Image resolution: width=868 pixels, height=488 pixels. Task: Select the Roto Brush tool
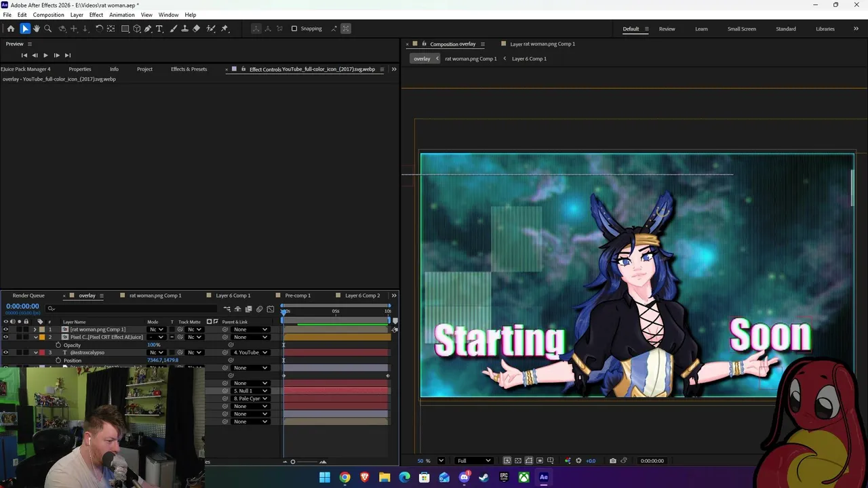pyautogui.click(x=211, y=28)
